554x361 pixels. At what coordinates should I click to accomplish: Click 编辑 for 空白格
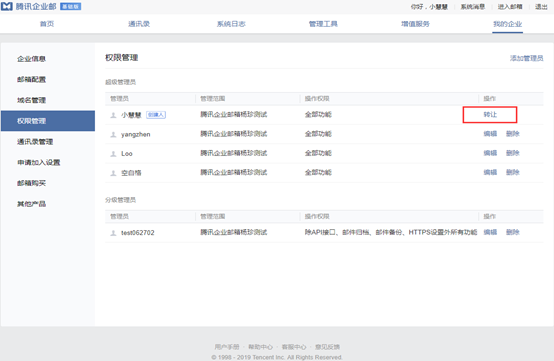pos(490,172)
